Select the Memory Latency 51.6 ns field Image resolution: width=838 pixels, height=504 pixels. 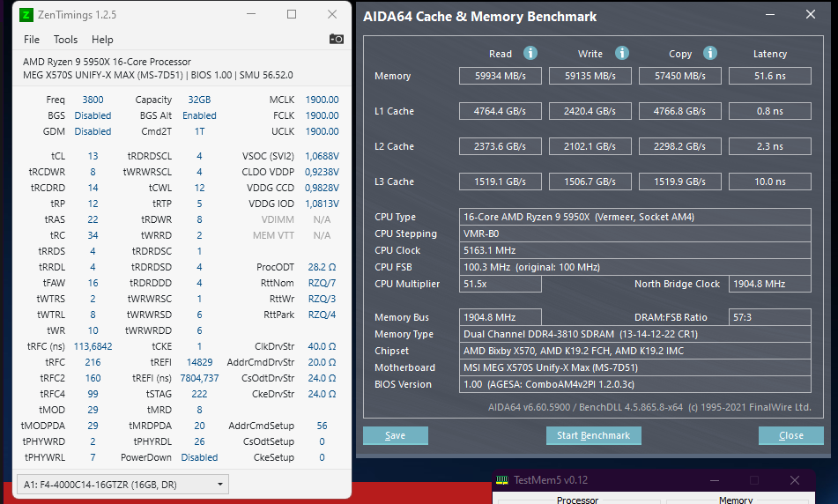[x=769, y=76]
